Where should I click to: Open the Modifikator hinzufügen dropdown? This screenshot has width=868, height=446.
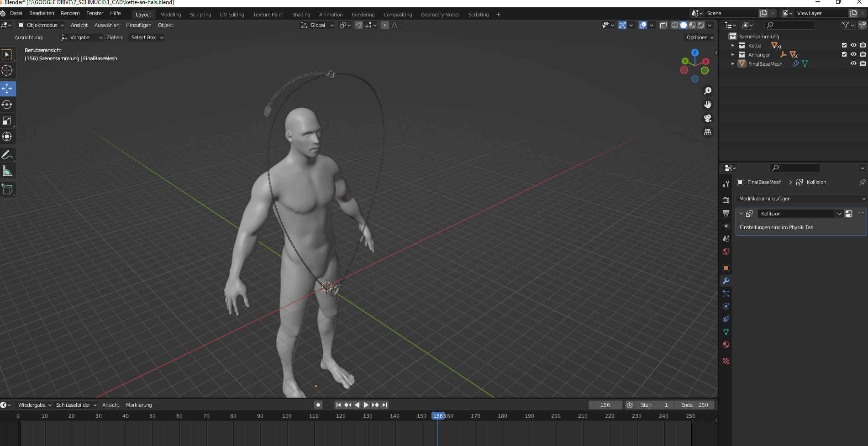[801, 199]
